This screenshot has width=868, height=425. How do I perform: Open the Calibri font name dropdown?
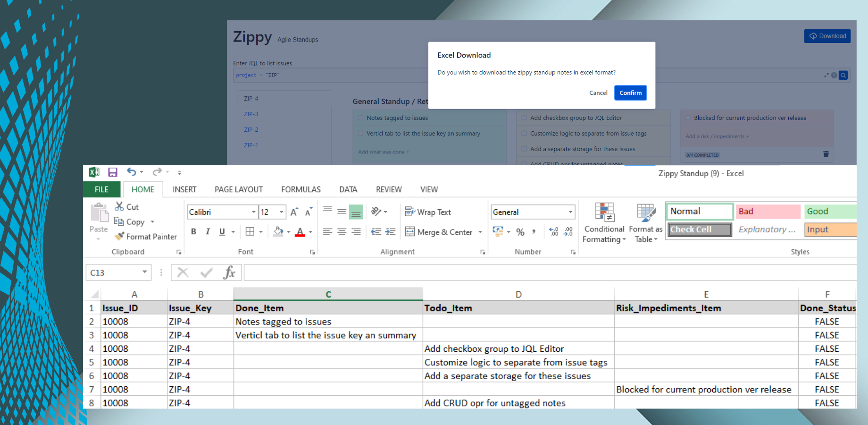[x=254, y=212]
